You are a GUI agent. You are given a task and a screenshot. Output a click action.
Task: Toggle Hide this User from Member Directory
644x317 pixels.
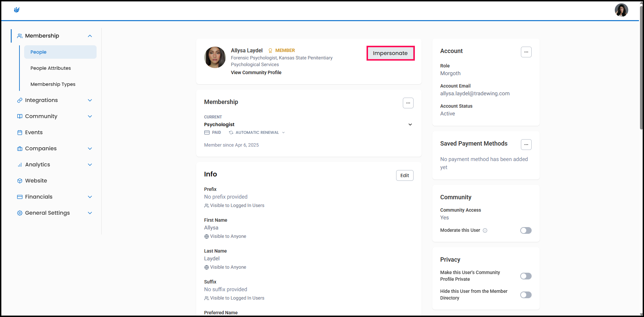[x=526, y=295]
